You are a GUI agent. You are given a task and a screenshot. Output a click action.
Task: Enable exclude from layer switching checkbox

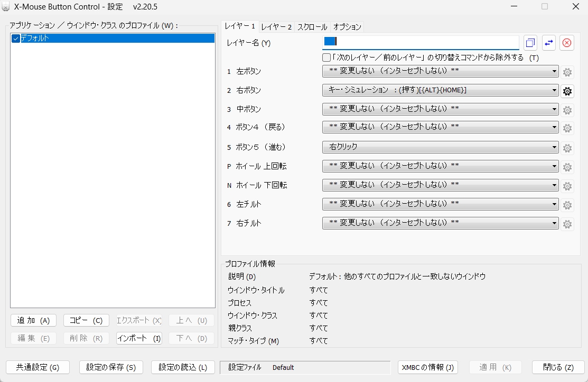tap(326, 58)
